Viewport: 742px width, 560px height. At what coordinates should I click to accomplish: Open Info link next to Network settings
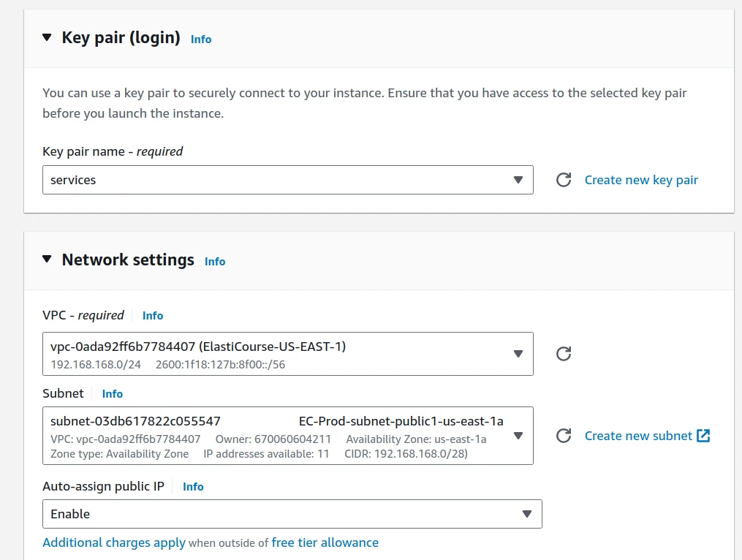click(215, 261)
